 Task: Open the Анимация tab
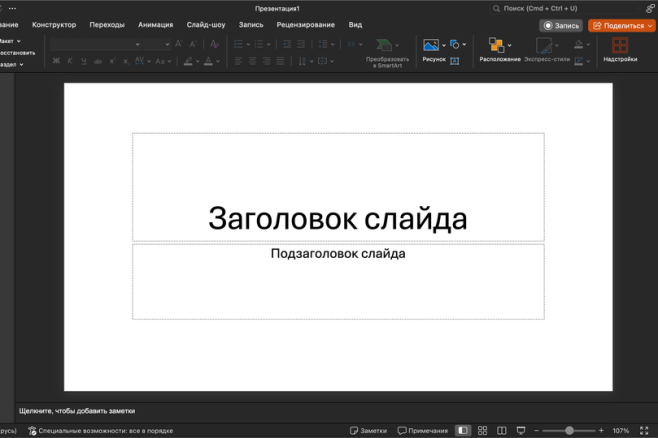pyautogui.click(x=156, y=25)
